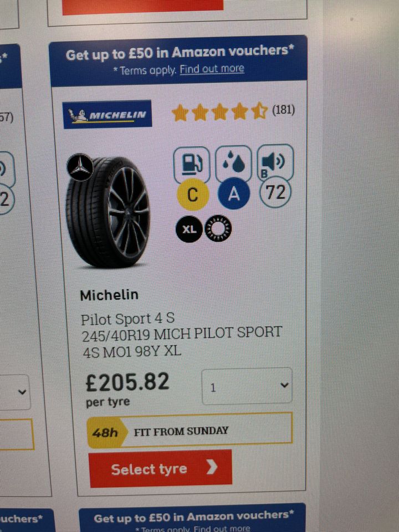Screen dimensions: 399x532
Task: Click the blue A wet grip badge
Action: click(x=234, y=194)
